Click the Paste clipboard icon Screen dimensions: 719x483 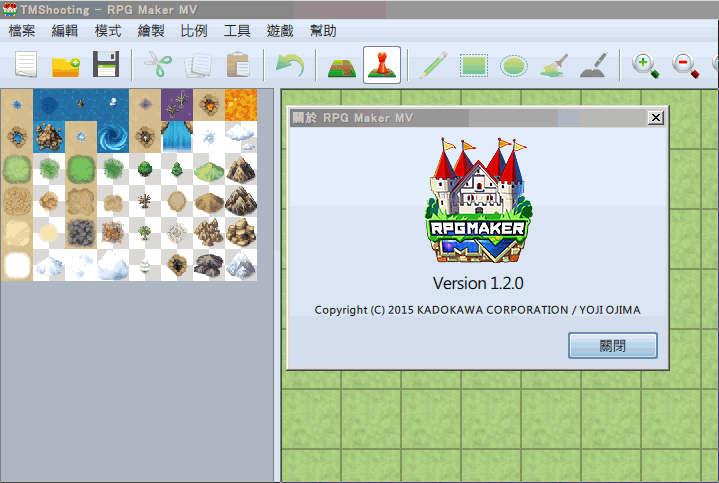[238, 64]
